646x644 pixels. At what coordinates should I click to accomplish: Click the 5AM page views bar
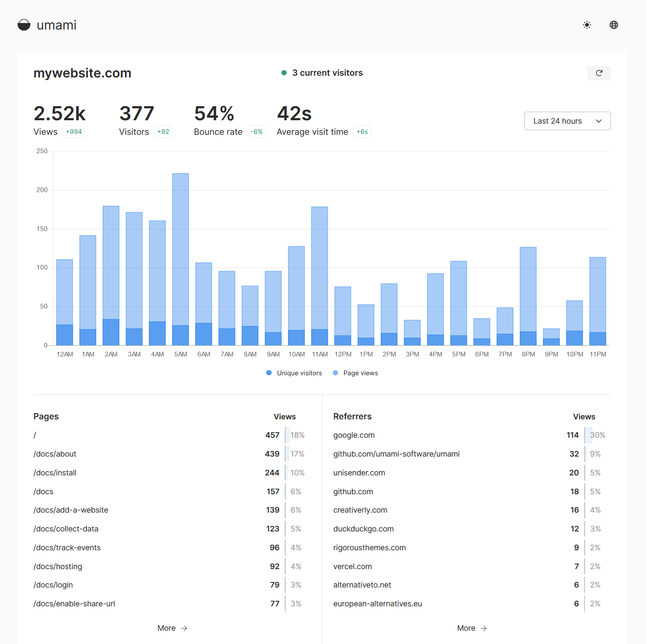coord(181,248)
